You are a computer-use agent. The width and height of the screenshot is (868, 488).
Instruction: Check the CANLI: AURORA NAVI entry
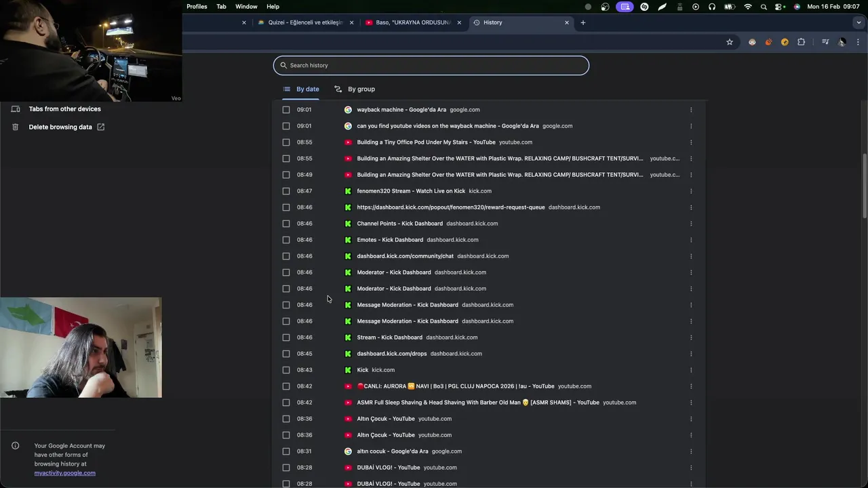pos(286,386)
